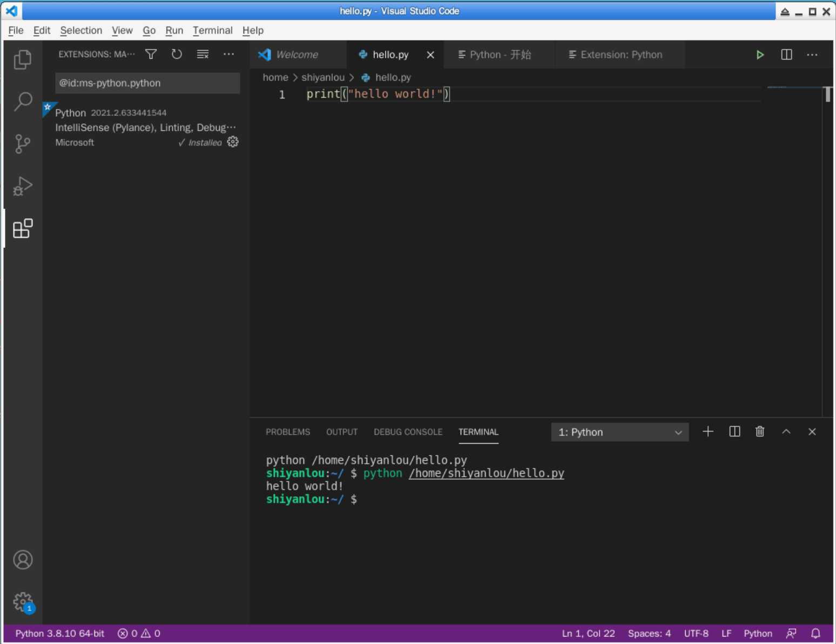
Task: Filter extensions with the funnel icon
Action: coord(151,54)
